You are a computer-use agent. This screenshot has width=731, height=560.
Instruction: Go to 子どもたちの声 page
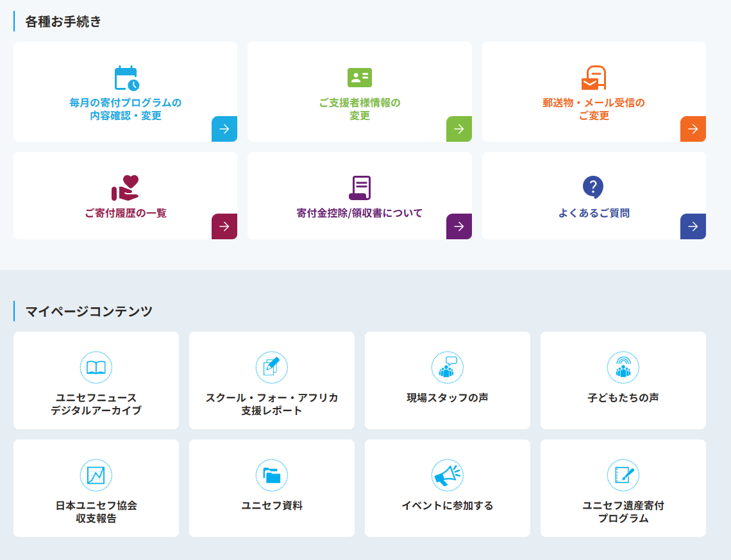point(623,398)
